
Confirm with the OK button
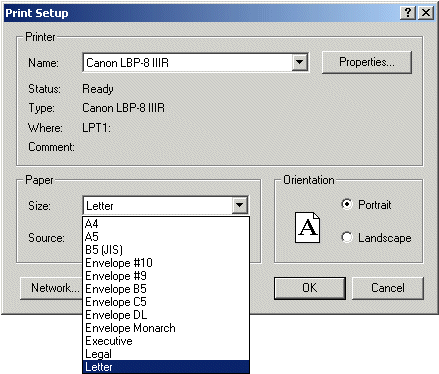coord(310,288)
